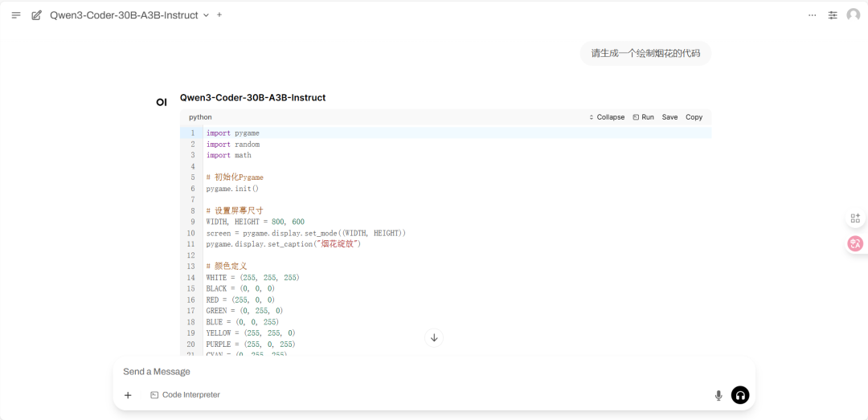Focus the Send a Message input

(434, 371)
